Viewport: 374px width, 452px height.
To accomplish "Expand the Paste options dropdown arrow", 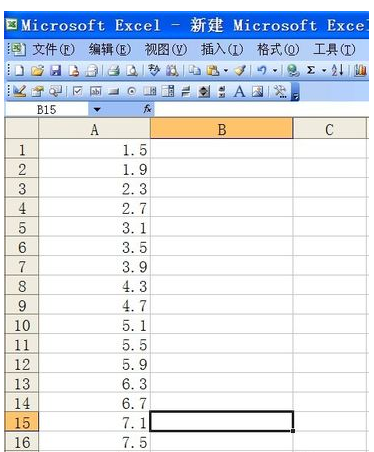I will click(226, 70).
